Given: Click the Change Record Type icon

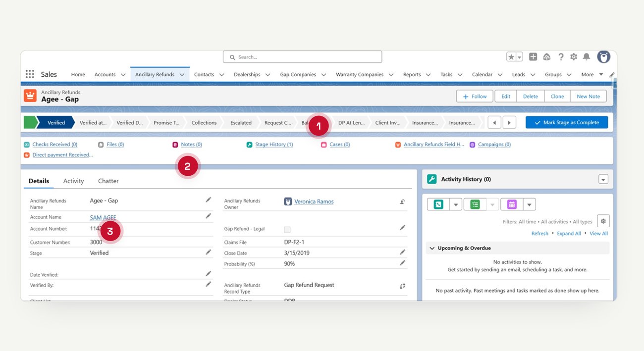Looking at the screenshot, I should pos(403,286).
